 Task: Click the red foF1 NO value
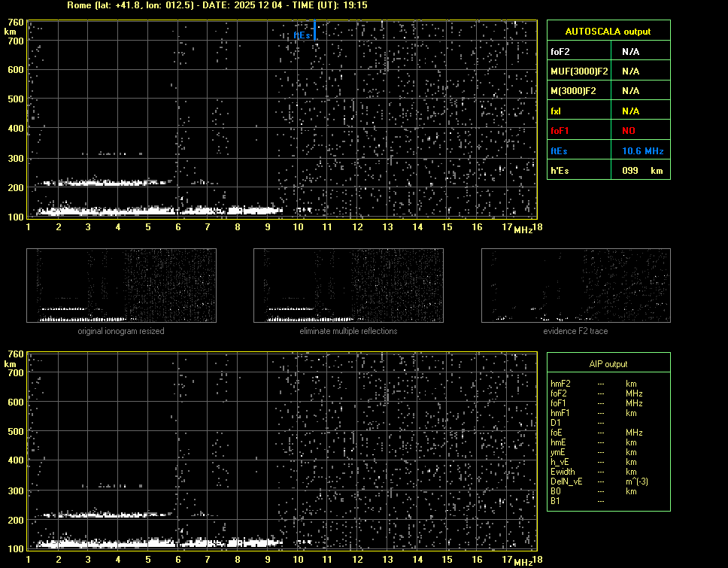pyautogui.click(x=629, y=131)
